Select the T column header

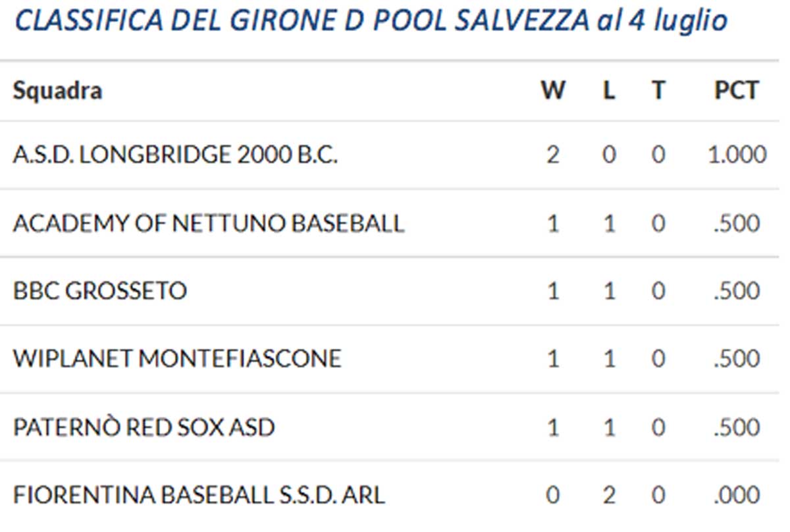pos(658,90)
